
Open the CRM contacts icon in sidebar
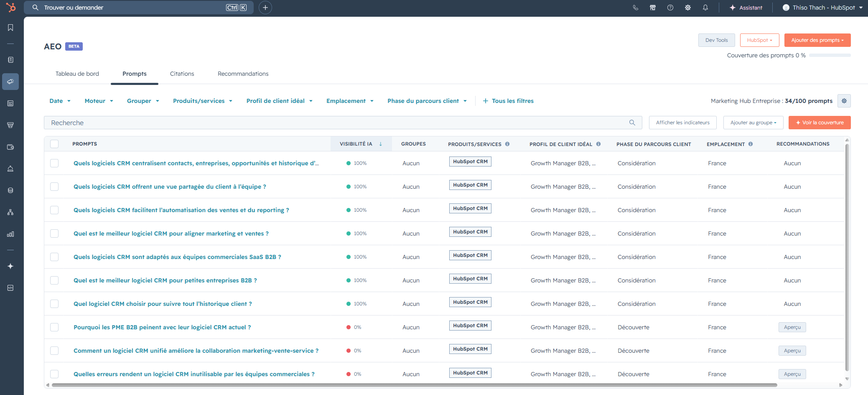tap(10, 60)
